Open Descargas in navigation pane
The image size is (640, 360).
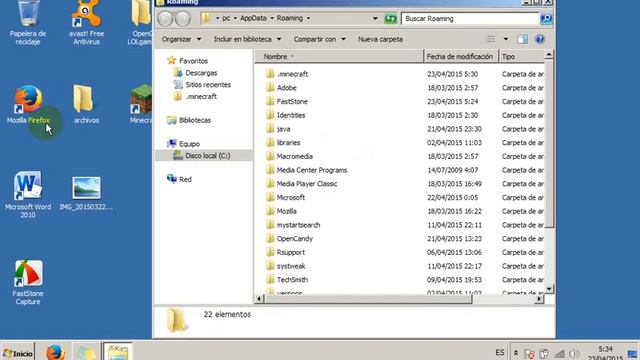tap(196, 73)
